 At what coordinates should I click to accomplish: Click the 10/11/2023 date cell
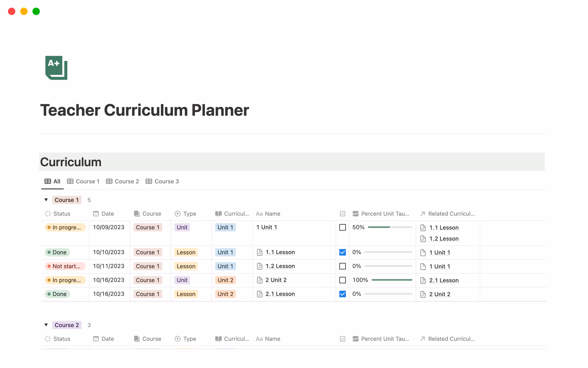[x=109, y=266]
